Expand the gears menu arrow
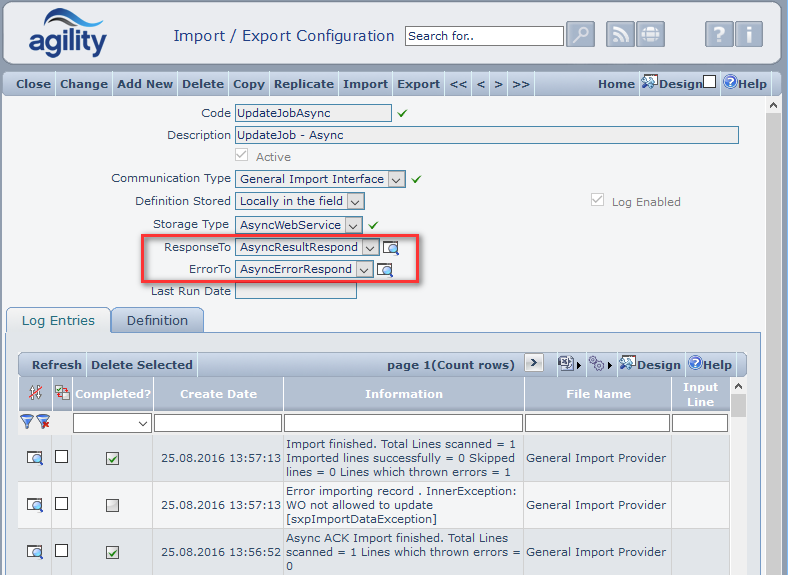 pos(610,365)
